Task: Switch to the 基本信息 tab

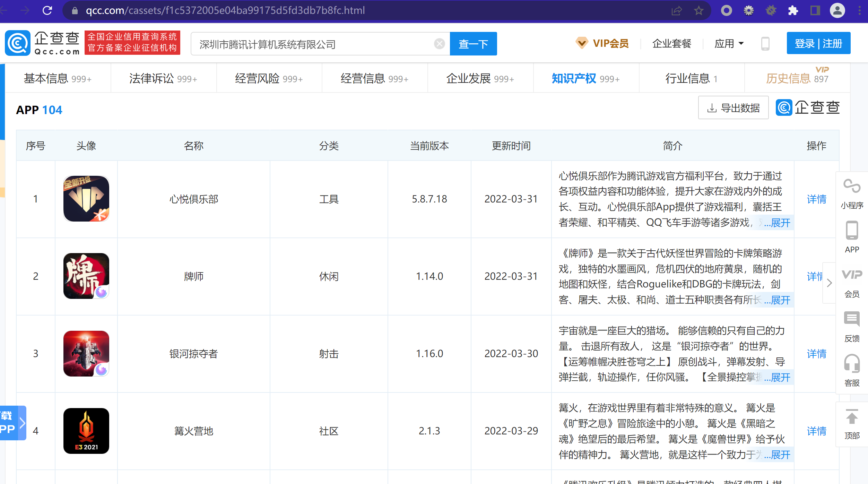Action: pos(58,78)
